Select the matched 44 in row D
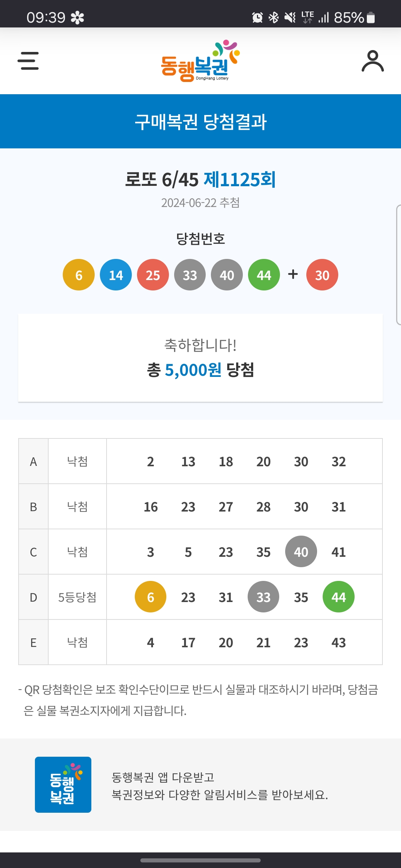This screenshot has height=868, width=401. coord(338,597)
